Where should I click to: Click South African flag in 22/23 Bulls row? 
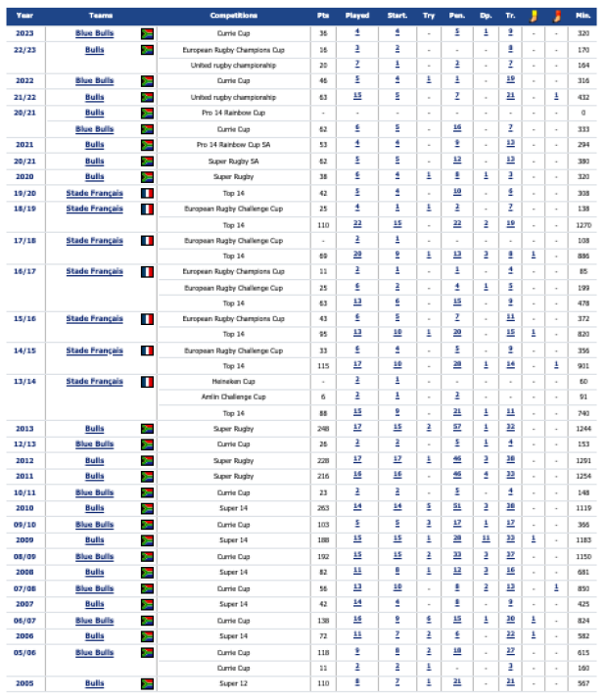click(x=147, y=50)
